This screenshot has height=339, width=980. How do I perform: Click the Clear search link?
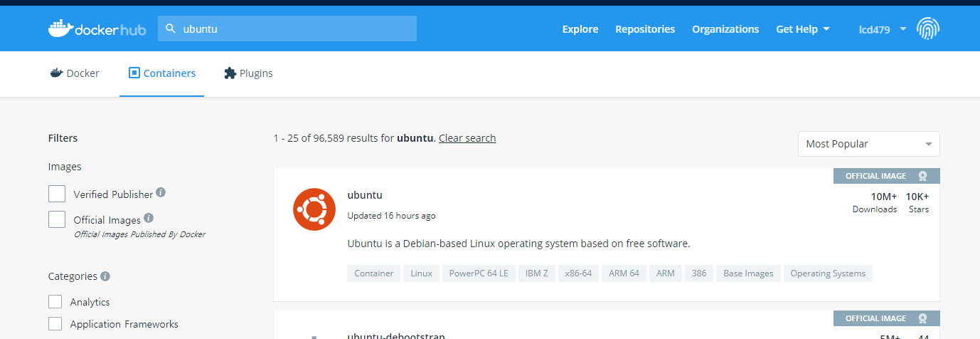pos(467,138)
